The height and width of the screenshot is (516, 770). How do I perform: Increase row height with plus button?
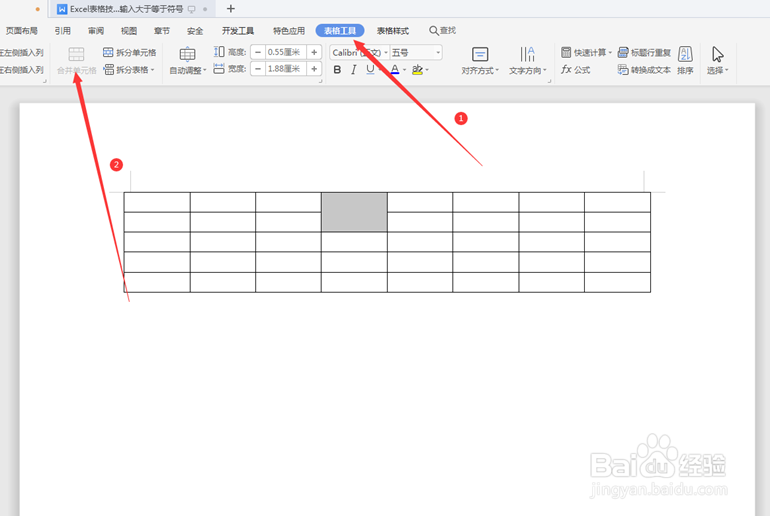pyautogui.click(x=314, y=52)
